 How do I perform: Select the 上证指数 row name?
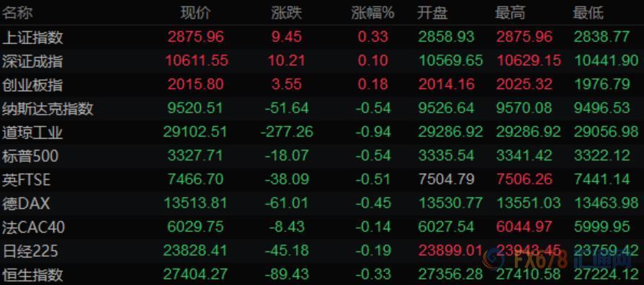[33, 37]
